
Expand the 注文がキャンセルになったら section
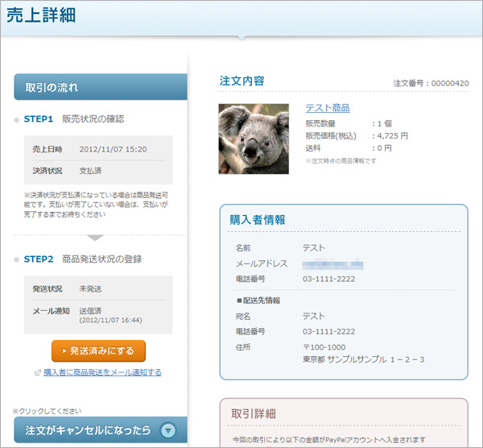pos(89,430)
